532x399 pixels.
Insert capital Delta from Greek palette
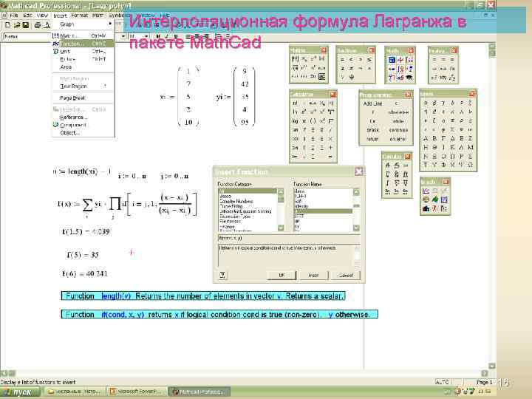click(452, 138)
